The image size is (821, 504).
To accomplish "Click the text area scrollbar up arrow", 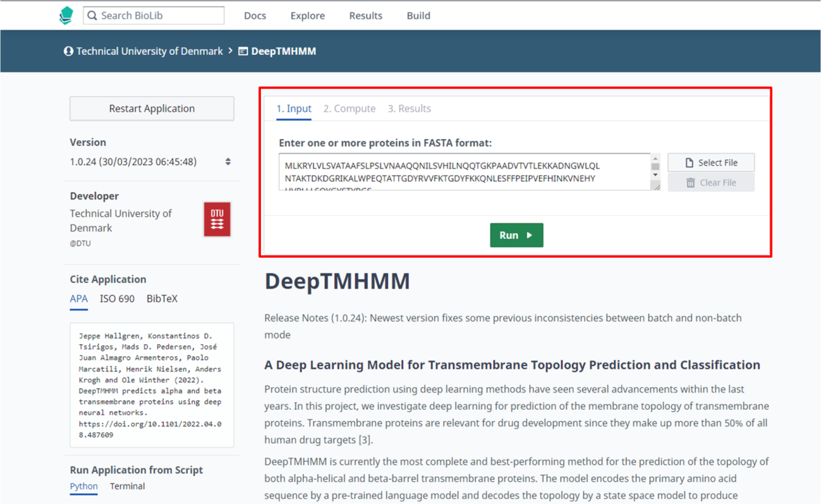I will coord(655,159).
